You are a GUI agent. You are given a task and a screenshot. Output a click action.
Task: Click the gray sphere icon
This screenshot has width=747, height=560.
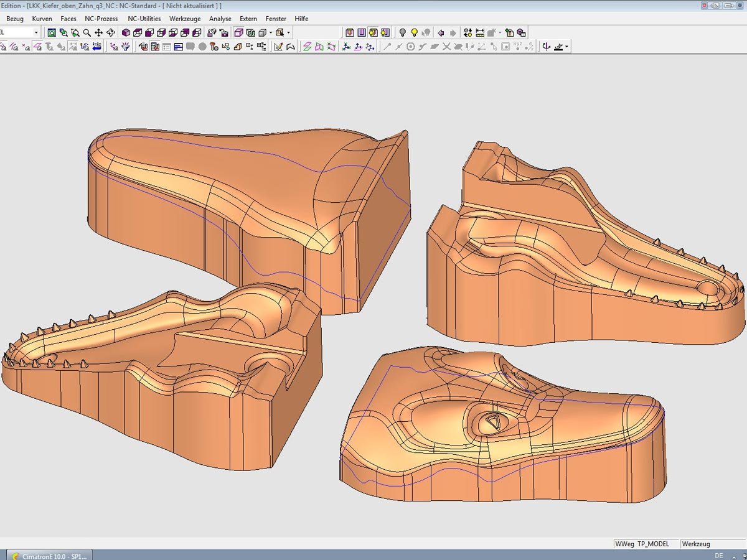click(202, 46)
